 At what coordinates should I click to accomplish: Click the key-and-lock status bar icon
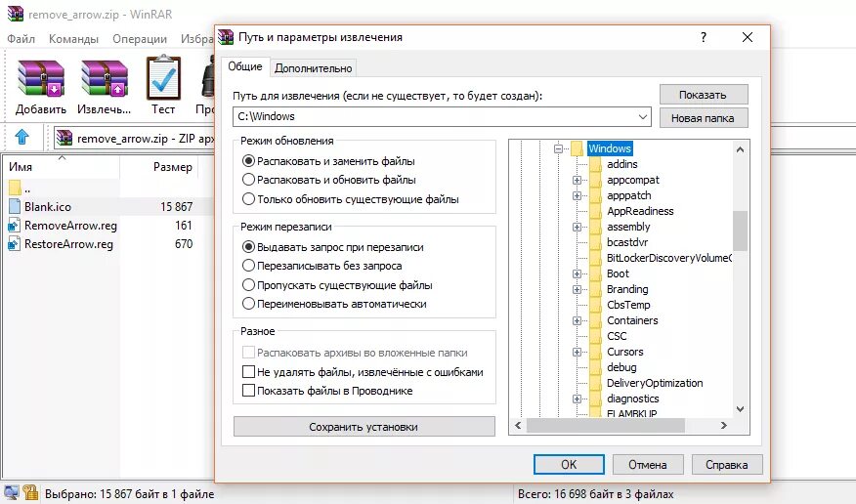click(x=30, y=493)
